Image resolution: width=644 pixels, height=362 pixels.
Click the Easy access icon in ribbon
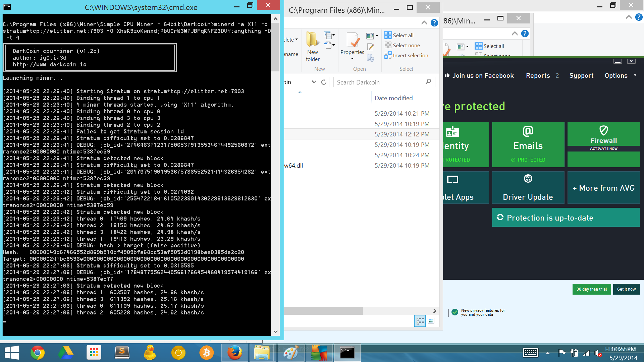click(328, 45)
